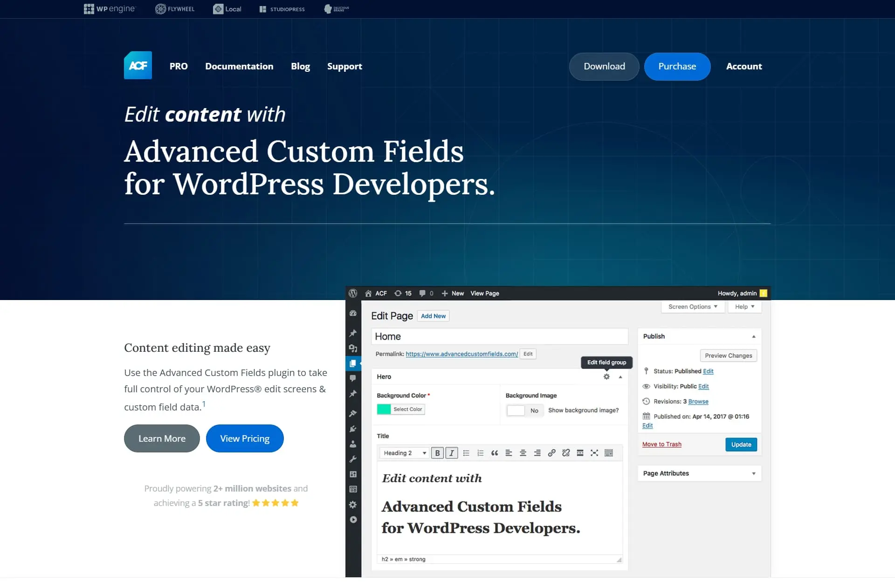Click the Italic formatting icon

click(x=452, y=453)
